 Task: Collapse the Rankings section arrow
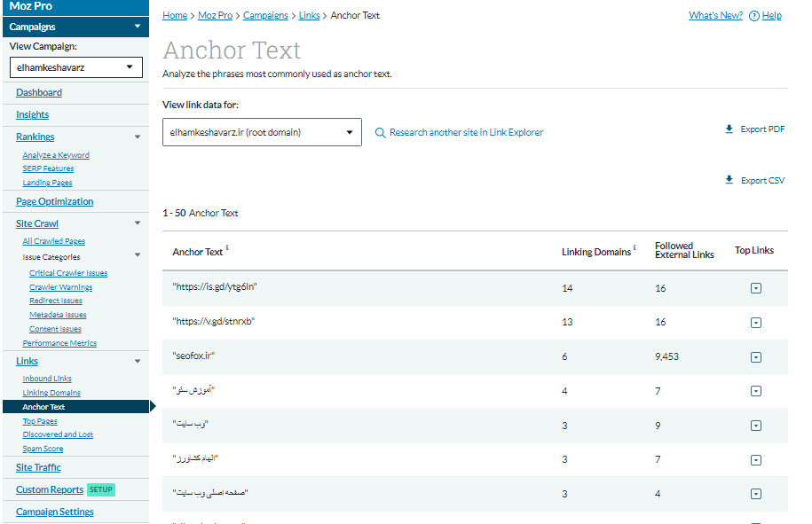click(138, 137)
